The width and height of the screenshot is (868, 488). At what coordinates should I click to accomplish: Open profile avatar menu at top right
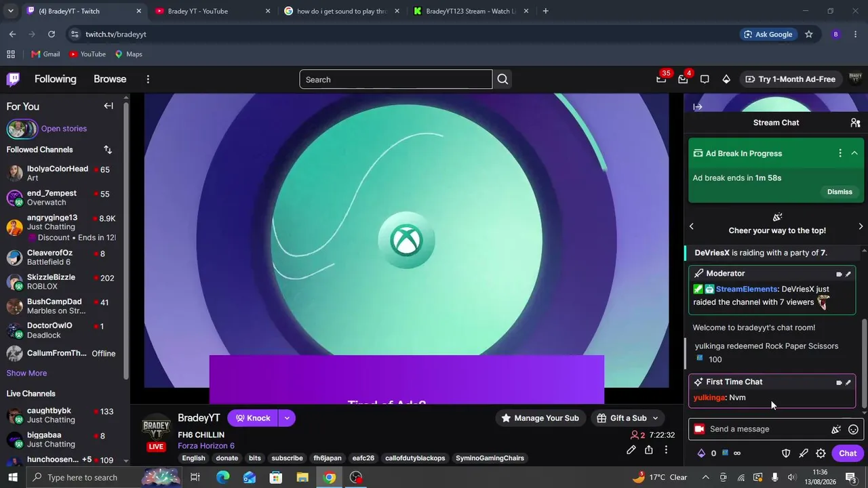pyautogui.click(x=855, y=79)
